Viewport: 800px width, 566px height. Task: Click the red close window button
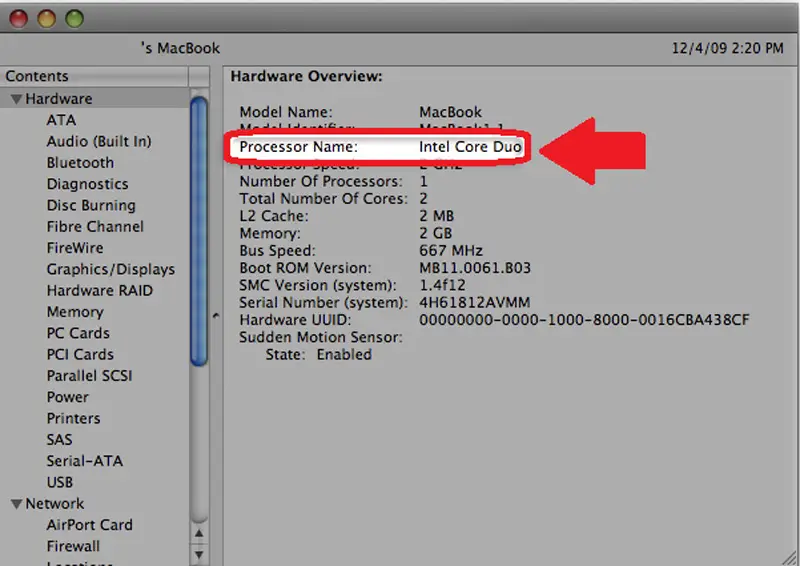(x=19, y=19)
